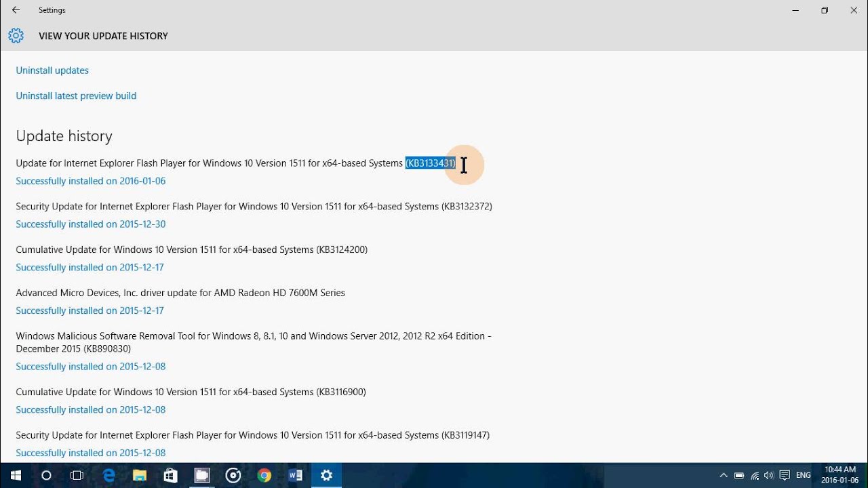The height and width of the screenshot is (488, 868).
Task: Click the gear icon beside View Your Update History
Action: pyautogui.click(x=16, y=36)
